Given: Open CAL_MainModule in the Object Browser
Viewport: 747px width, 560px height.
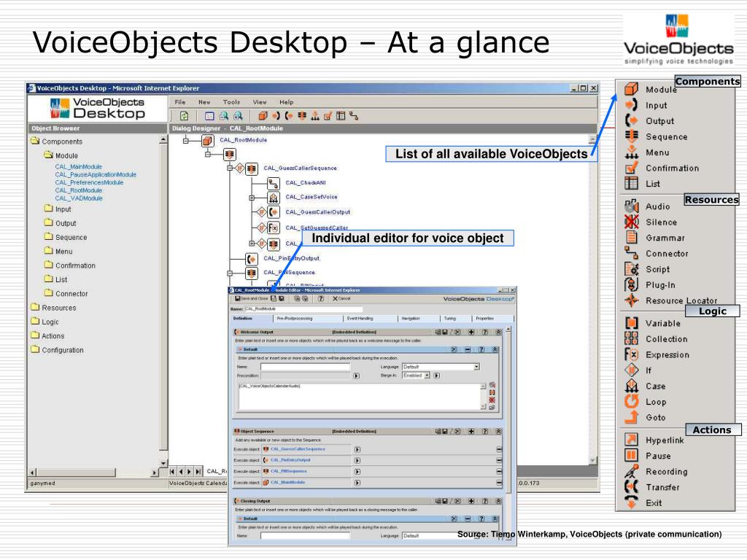Looking at the screenshot, I should [x=79, y=167].
